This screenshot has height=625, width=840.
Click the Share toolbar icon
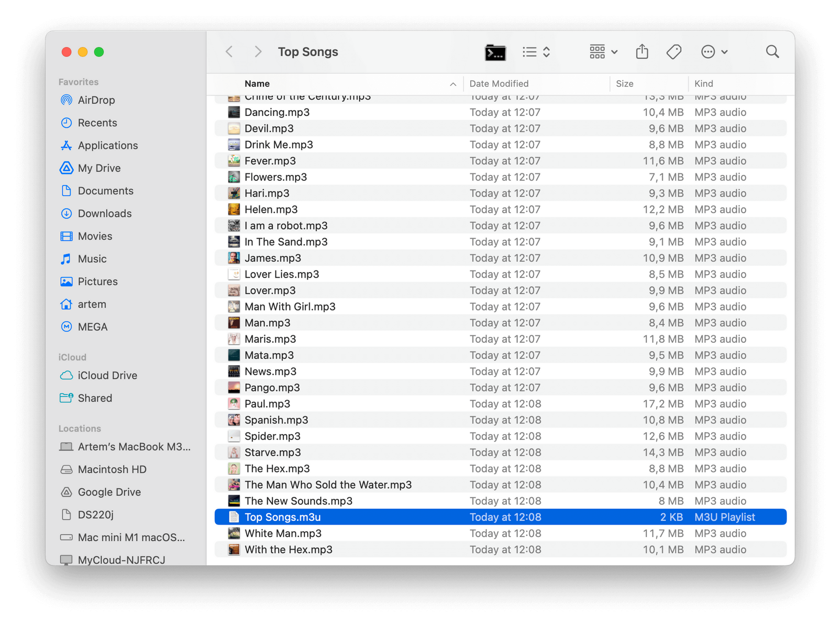[x=642, y=52]
